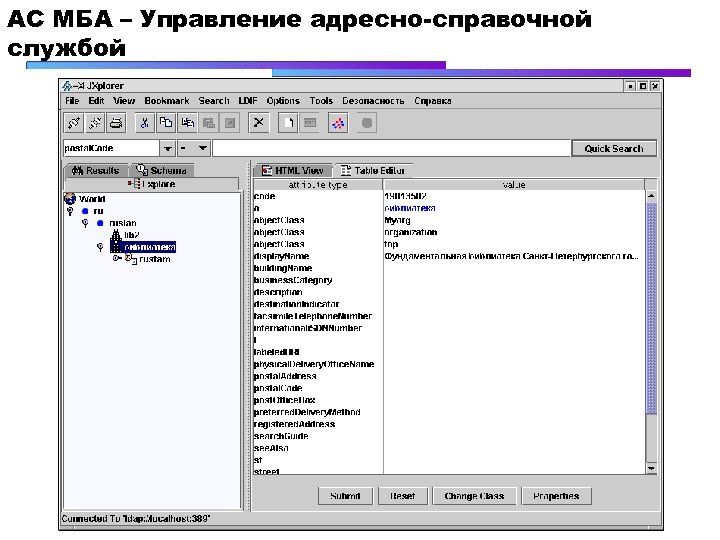Screen dimensions: 720x540
Task: Click the greyed Rename toolbar icon
Action: point(310,123)
